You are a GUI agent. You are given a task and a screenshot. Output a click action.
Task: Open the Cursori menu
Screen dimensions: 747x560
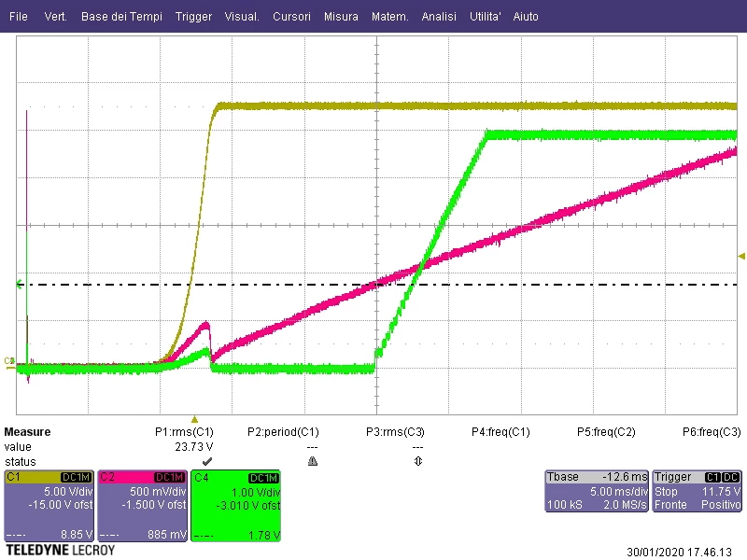tap(291, 16)
